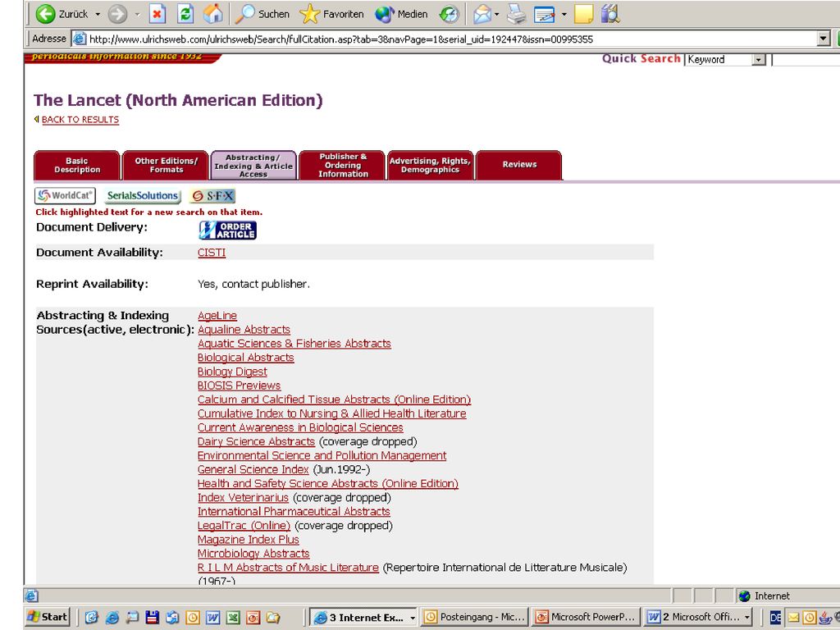Switch to the Basic Description tab
This screenshot has width=840, height=630.
(77, 165)
